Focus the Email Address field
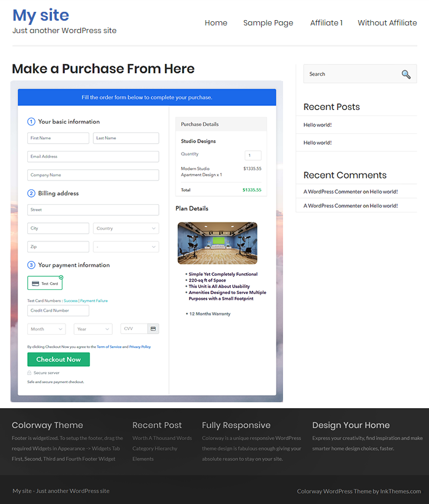429x504 pixels. [x=93, y=157]
